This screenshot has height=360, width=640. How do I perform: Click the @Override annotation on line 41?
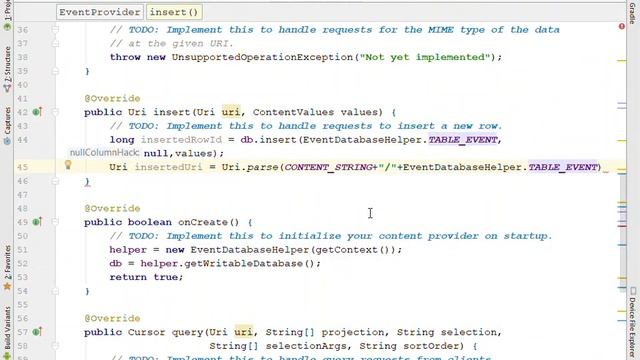pyautogui.click(x=112, y=98)
